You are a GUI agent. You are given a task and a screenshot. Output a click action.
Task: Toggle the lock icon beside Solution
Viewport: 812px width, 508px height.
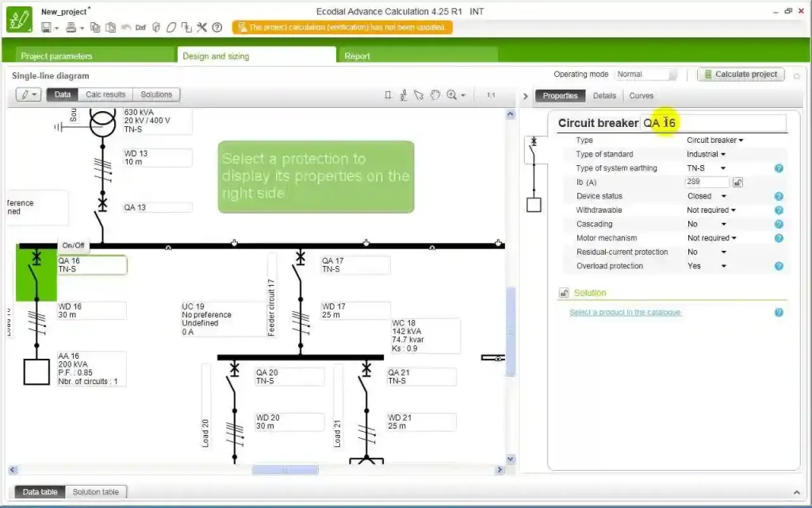[564, 293]
